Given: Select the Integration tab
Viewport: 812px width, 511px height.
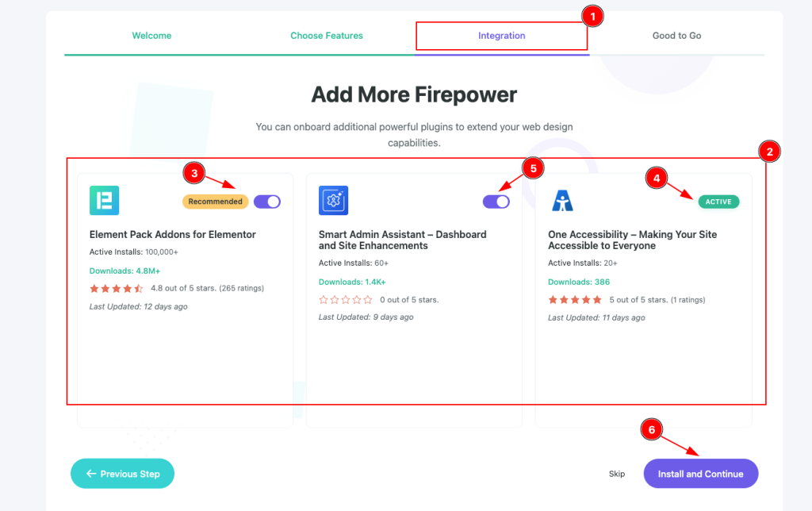Looking at the screenshot, I should coord(501,36).
